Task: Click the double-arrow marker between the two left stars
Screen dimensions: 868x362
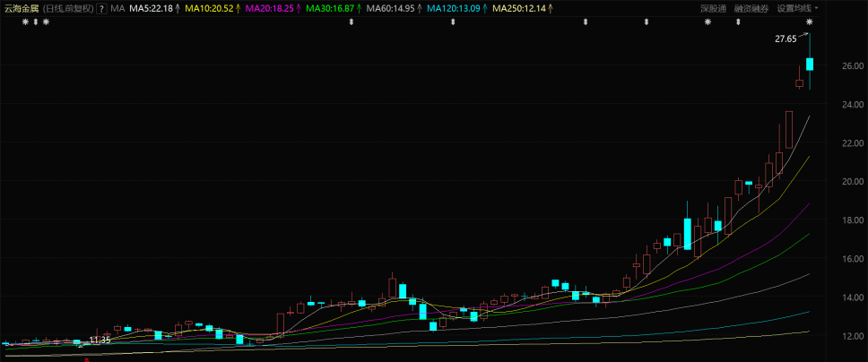Action: point(36,22)
